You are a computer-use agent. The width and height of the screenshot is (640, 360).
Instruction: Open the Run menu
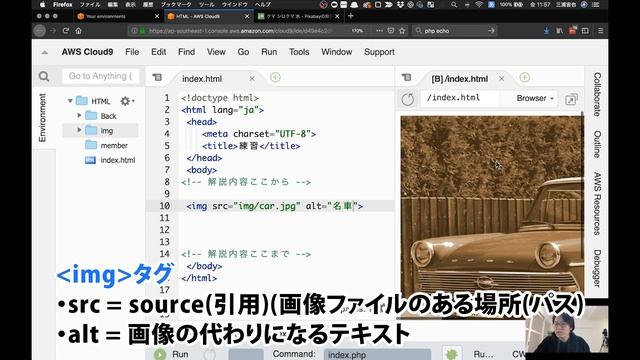click(269, 52)
